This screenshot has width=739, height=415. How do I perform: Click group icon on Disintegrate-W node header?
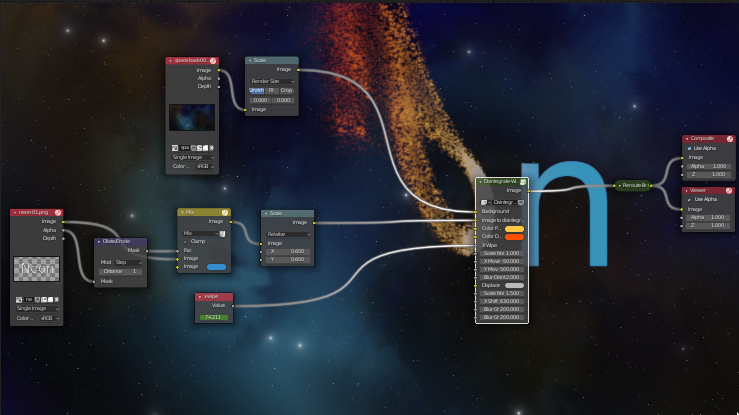click(x=523, y=181)
